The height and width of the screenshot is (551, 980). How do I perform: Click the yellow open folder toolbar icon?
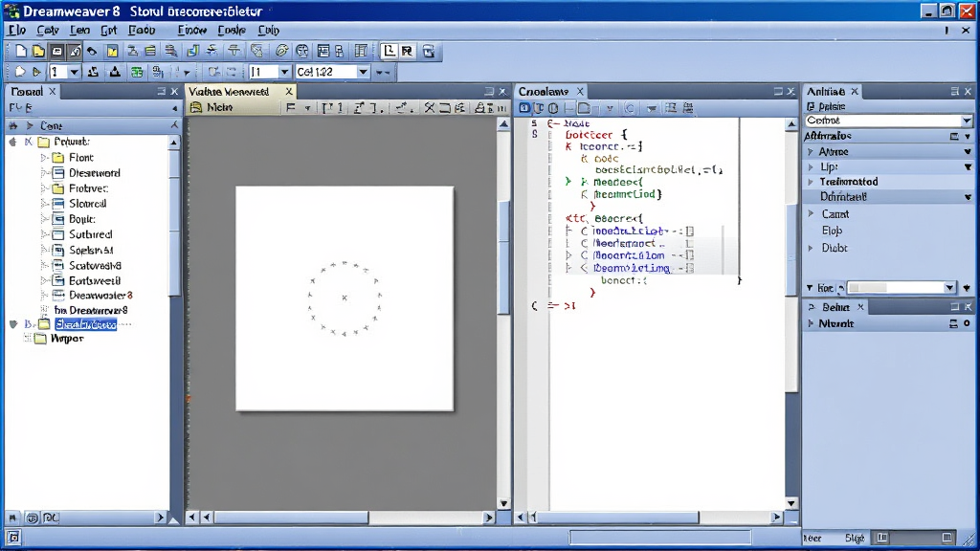[x=38, y=52]
